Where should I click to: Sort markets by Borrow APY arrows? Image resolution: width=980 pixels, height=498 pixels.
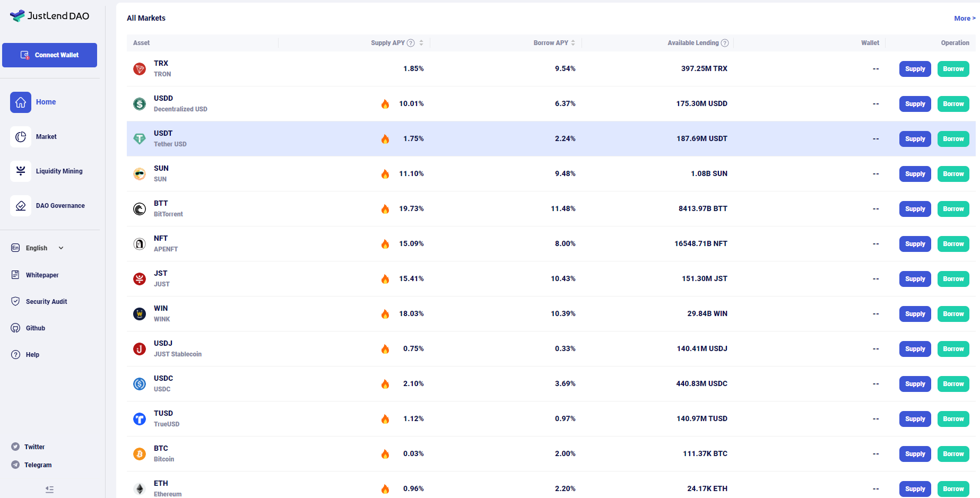(573, 43)
